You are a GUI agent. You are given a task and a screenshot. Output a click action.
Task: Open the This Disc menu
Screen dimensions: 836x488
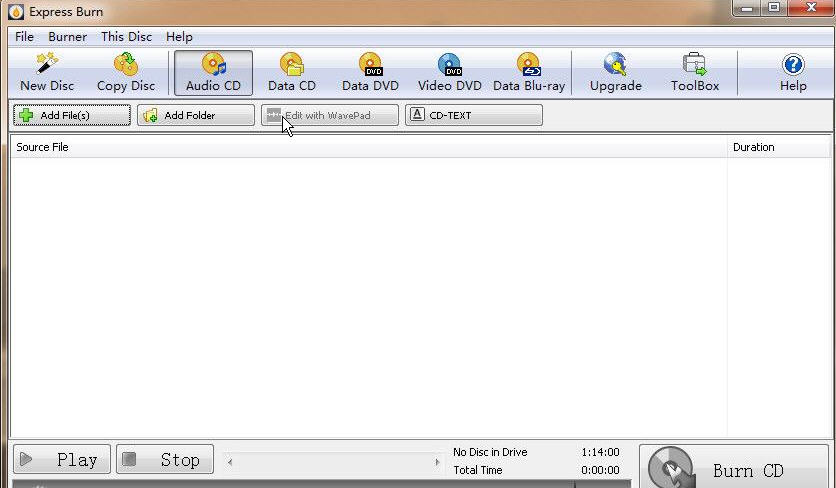click(126, 37)
